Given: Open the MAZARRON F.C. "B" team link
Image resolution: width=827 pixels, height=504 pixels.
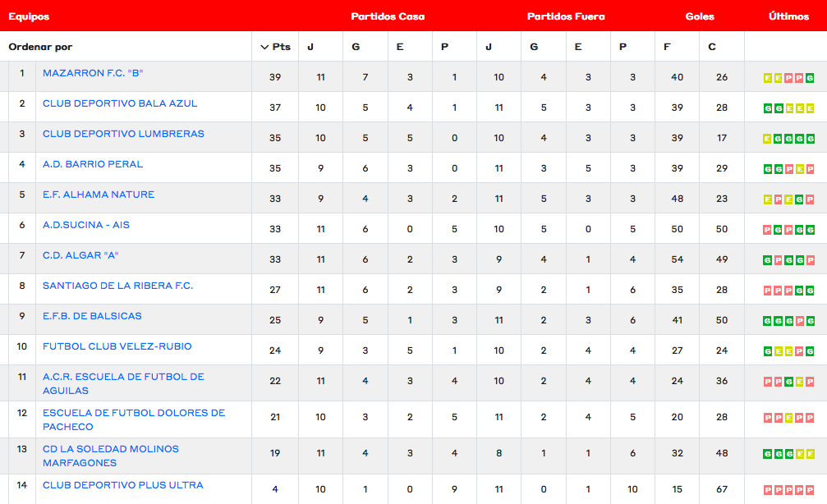Looking at the screenshot, I should (93, 73).
